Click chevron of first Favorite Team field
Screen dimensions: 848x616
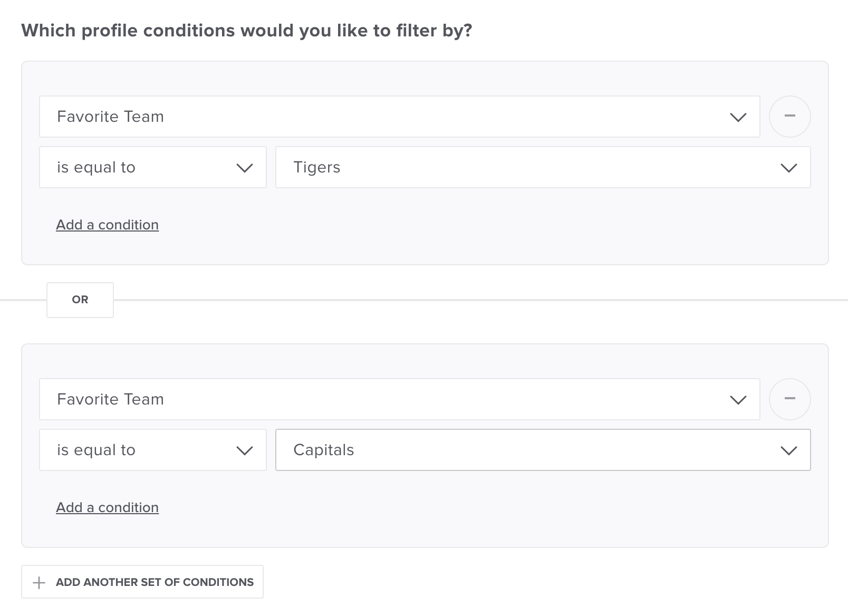pos(738,117)
